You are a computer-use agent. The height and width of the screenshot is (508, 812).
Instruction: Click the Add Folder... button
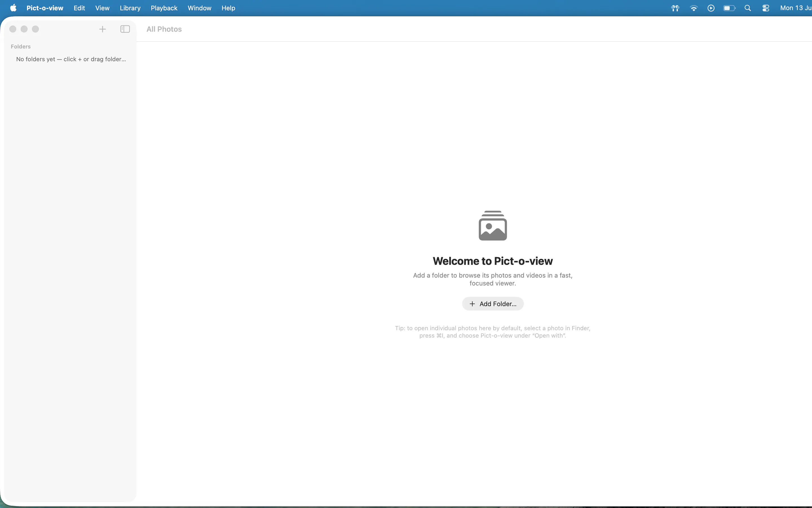[493, 304]
